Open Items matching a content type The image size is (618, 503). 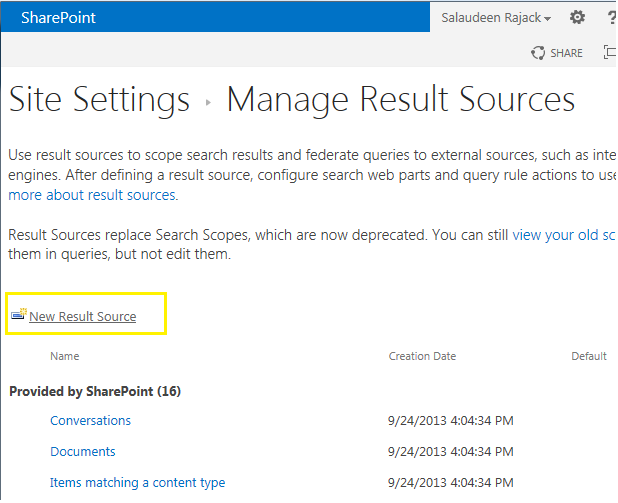[138, 483]
